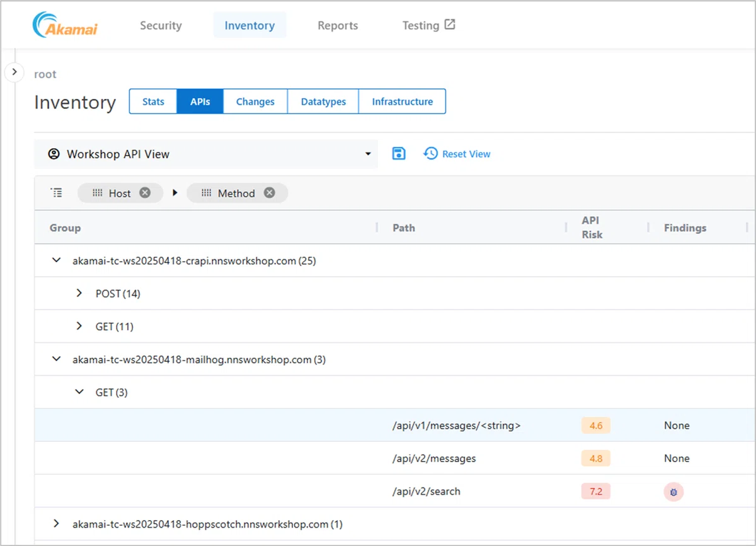This screenshot has width=756, height=546.
Task: Expand the POST (14) group
Action: (x=79, y=293)
